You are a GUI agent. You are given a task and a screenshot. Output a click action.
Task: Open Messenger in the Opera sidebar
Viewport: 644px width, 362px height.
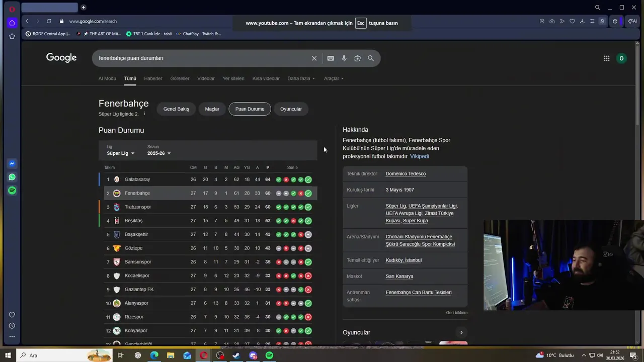point(12,163)
